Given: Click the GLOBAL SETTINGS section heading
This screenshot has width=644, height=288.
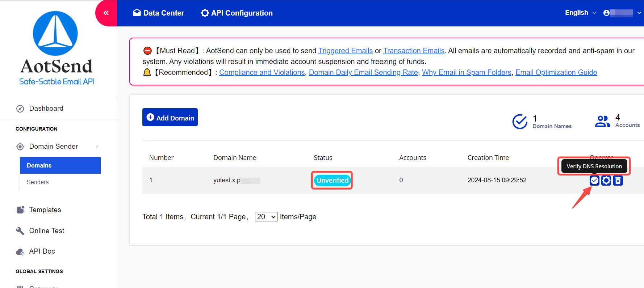Looking at the screenshot, I should click(x=39, y=271).
